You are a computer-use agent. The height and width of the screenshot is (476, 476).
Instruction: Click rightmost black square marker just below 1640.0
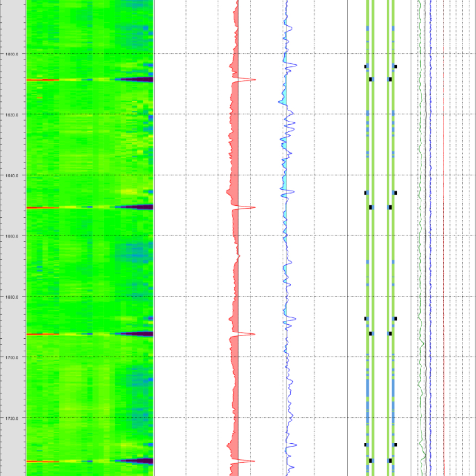(395, 193)
